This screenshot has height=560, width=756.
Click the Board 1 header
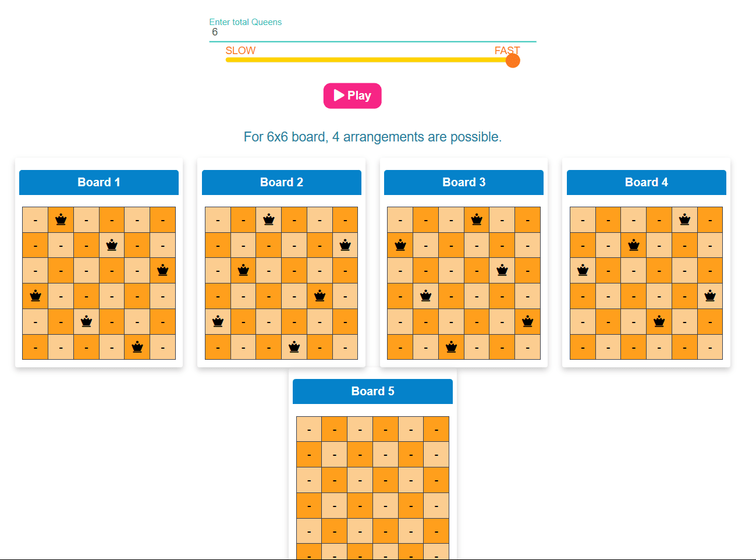coord(99,182)
